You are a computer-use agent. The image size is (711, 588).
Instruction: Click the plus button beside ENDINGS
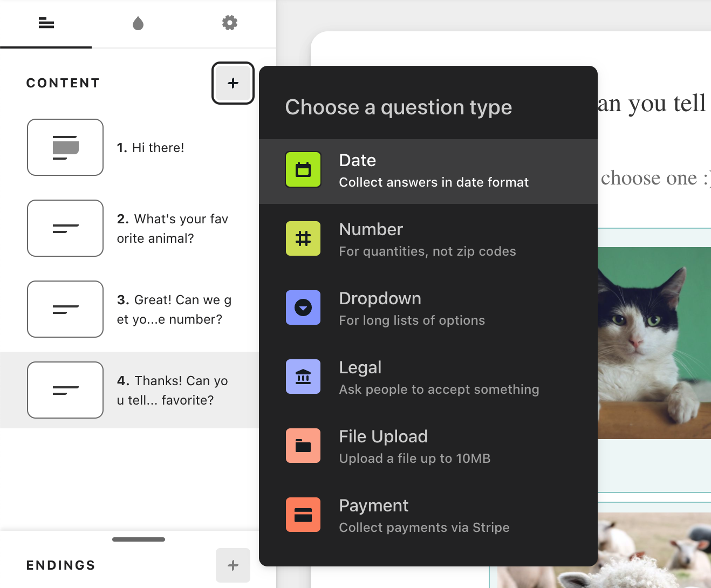click(x=233, y=565)
